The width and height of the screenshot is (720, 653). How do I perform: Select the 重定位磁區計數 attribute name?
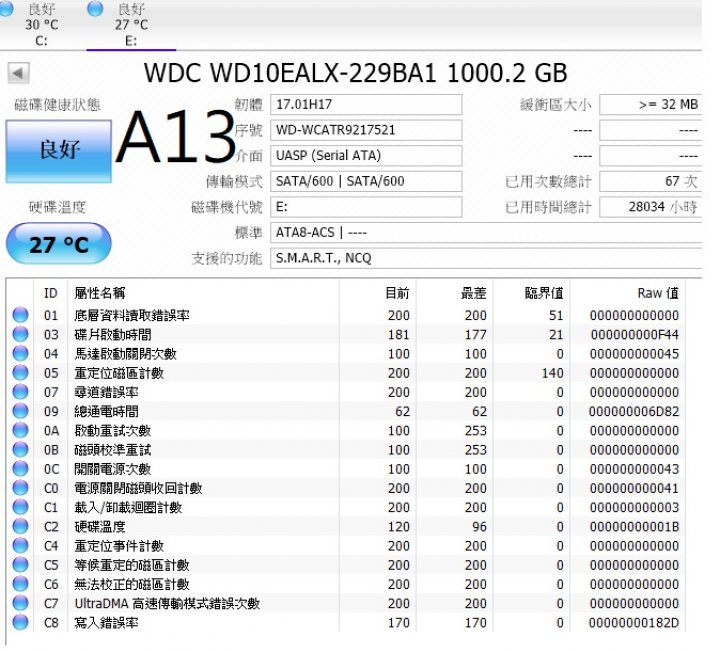tap(119, 373)
